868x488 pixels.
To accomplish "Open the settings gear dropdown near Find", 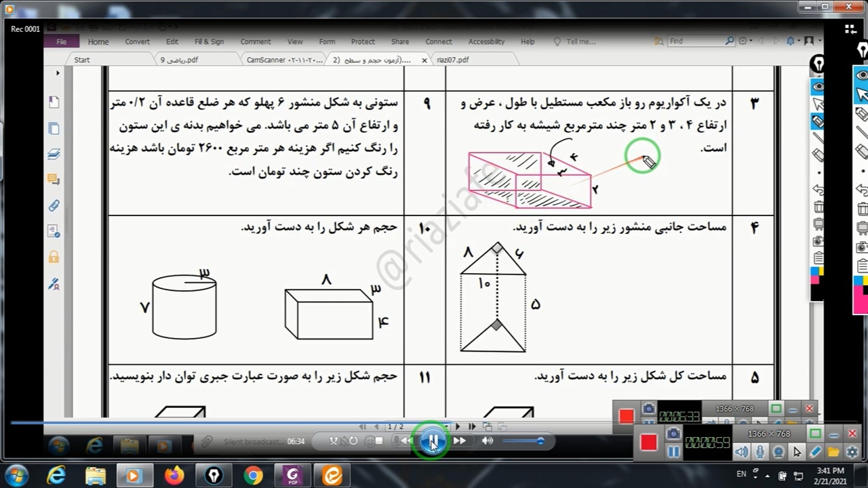I will click(745, 41).
